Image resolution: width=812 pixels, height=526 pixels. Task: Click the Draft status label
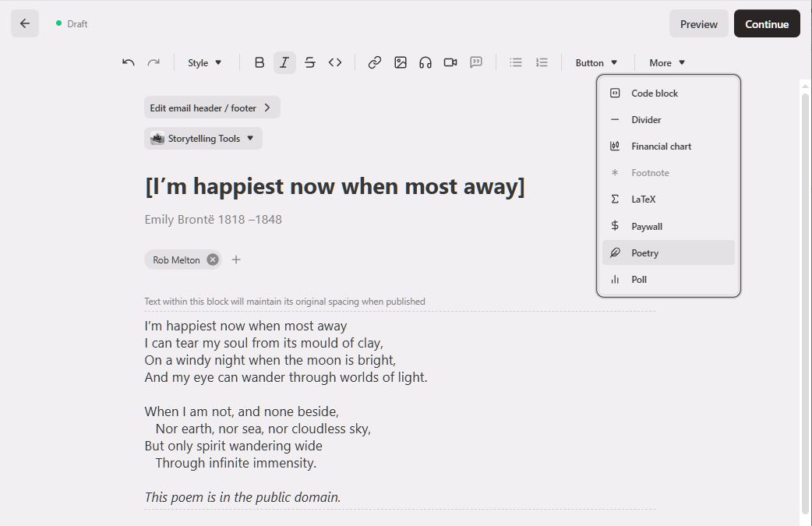pyautogui.click(x=77, y=24)
